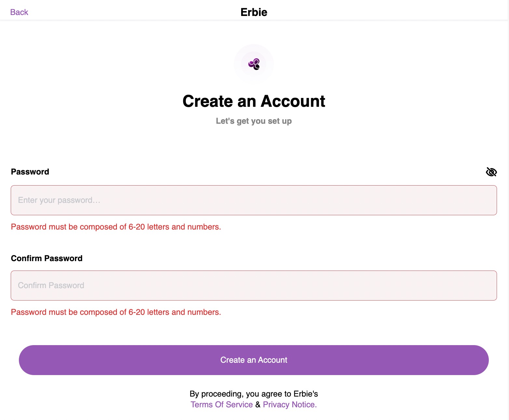Focus the Confirm Password input field
The image size is (509, 420).
pos(254,286)
